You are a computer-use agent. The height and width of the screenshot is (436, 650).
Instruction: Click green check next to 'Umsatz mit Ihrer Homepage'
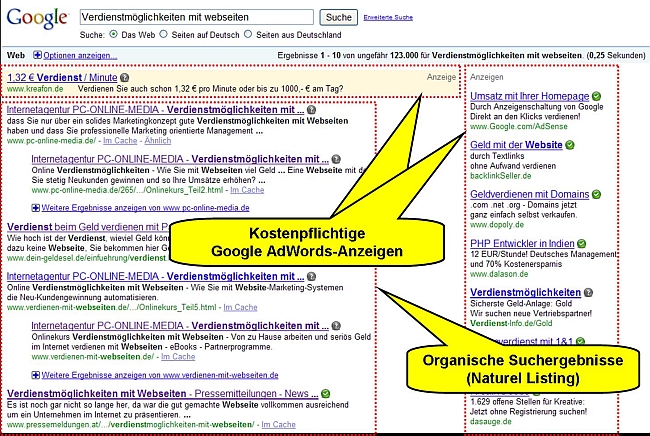coord(596,96)
